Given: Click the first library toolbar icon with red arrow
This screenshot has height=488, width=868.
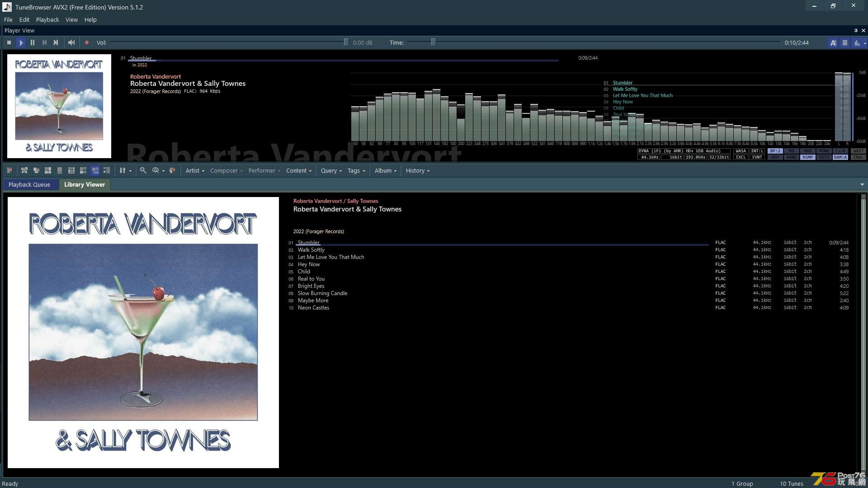Looking at the screenshot, I should click(9, 170).
